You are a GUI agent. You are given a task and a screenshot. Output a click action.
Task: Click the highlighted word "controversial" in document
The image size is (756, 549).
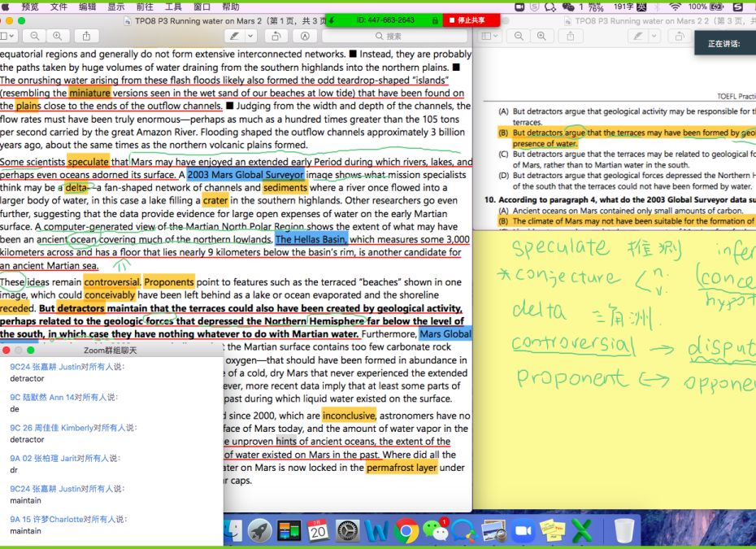pos(112,282)
